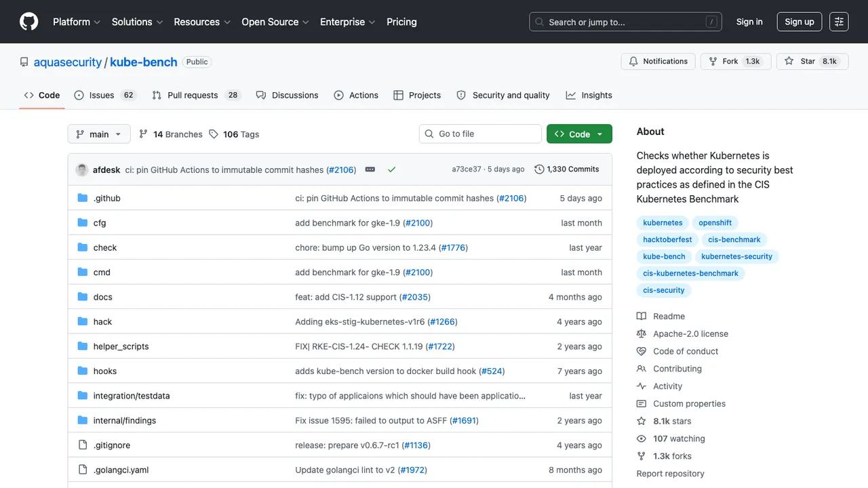This screenshot has height=488, width=868.
Task: Select the cis-security topic tag
Action: point(664,290)
